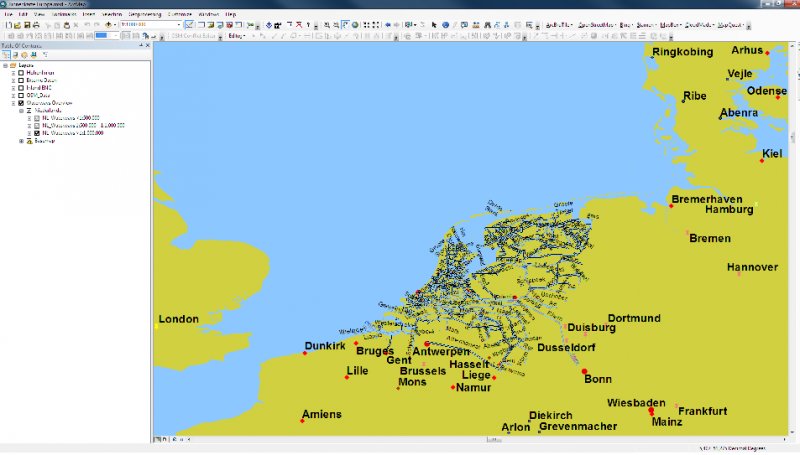The image size is (800, 455).
Task: Uncheck the Waterways Overview group layer
Action: (21, 103)
